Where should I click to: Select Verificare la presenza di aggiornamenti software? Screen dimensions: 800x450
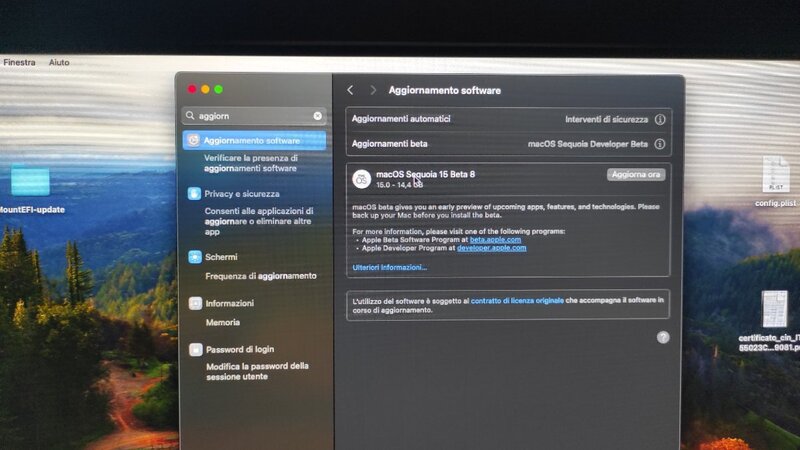[251, 163]
